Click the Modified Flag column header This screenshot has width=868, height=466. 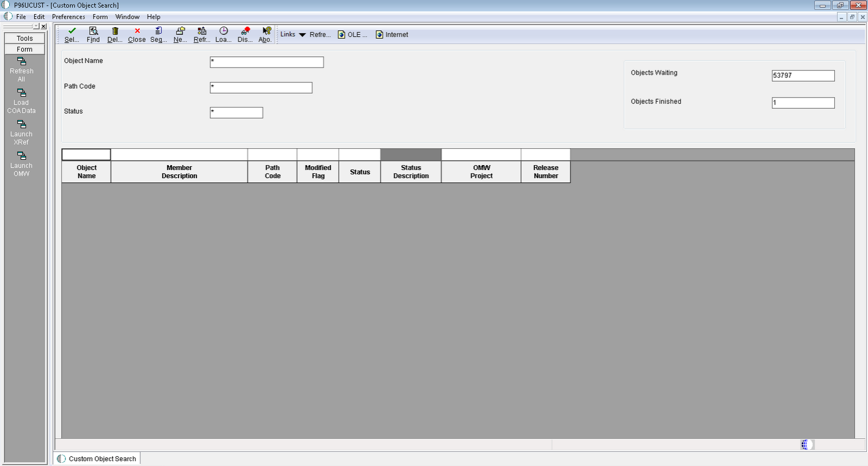click(x=318, y=172)
